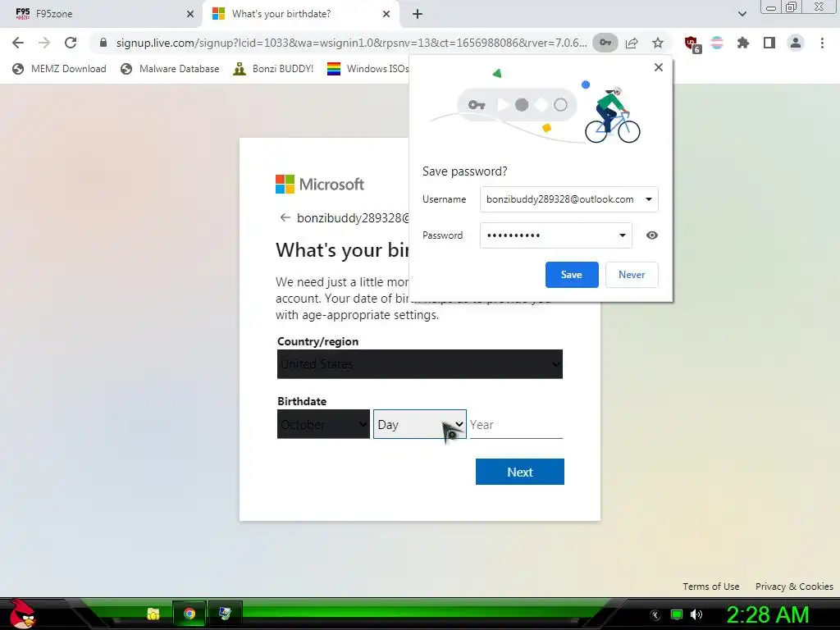Click the Next button
840x630 pixels.
[x=519, y=472]
